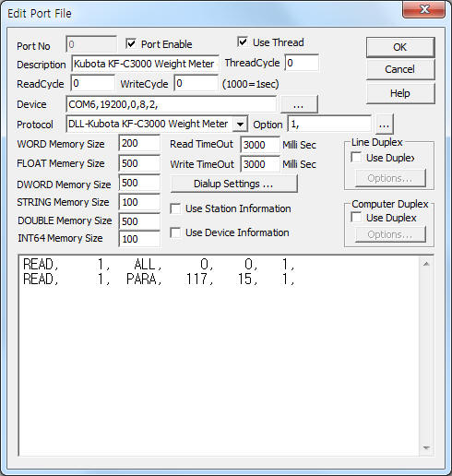
Task: Click the READ ALL command line
Action: [159, 264]
